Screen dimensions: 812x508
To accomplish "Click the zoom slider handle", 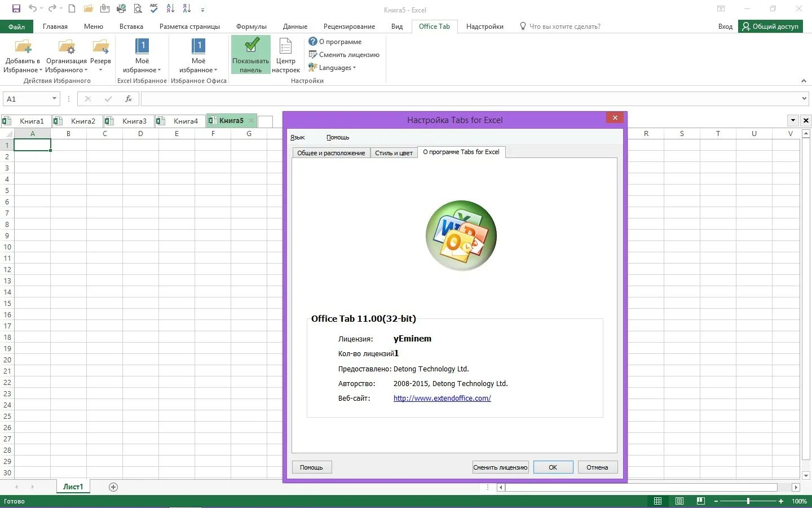I will tap(748, 501).
